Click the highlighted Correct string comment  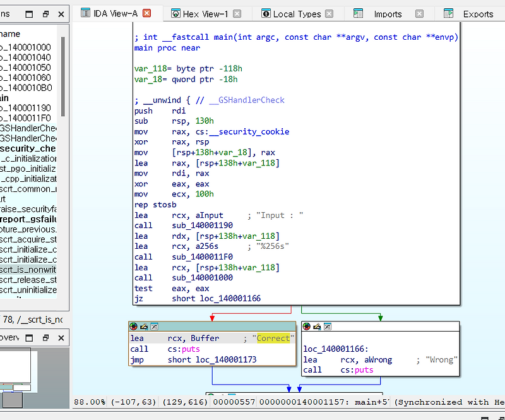tap(273, 338)
